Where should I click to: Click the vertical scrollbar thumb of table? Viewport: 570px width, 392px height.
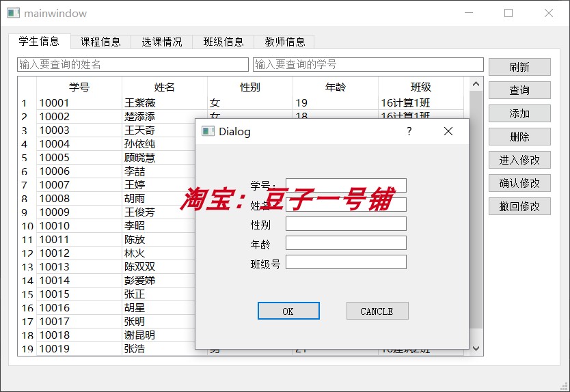pyautogui.click(x=476, y=209)
